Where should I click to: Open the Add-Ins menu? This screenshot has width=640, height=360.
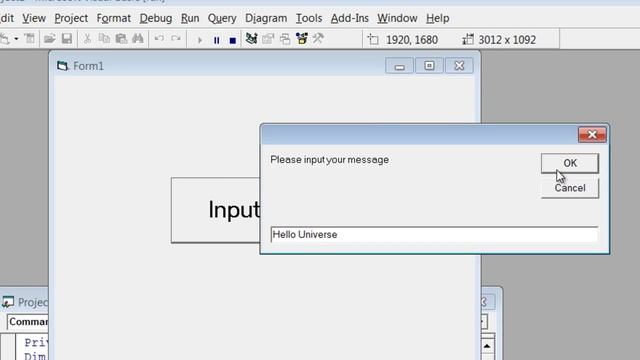[x=350, y=18]
